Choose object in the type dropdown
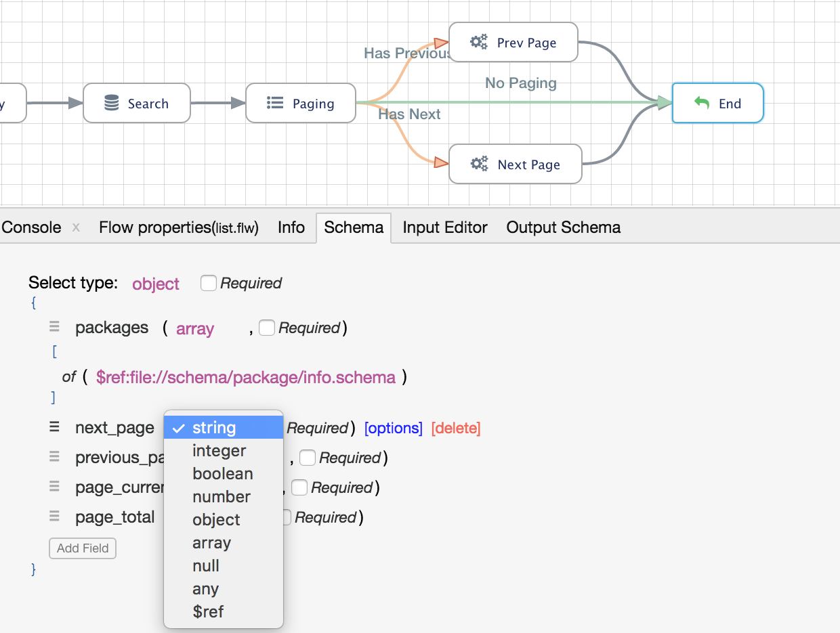Screen dimensions: 840x633 coord(224,520)
